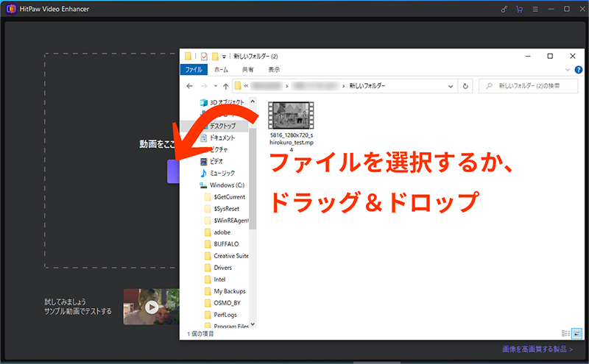The height and width of the screenshot is (364, 589).
Task: Open the recent locations dropdown arrow
Action: (x=216, y=86)
